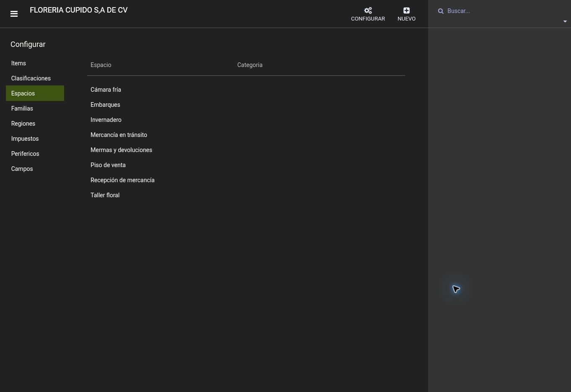Expand the search options dropdown arrow
This screenshot has height=392, width=571.
pos(565,21)
